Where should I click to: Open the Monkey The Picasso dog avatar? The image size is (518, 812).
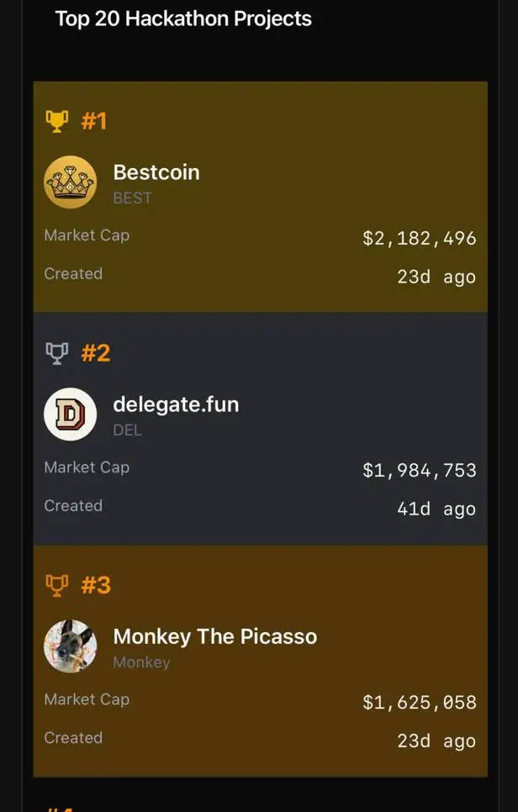pos(70,646)
